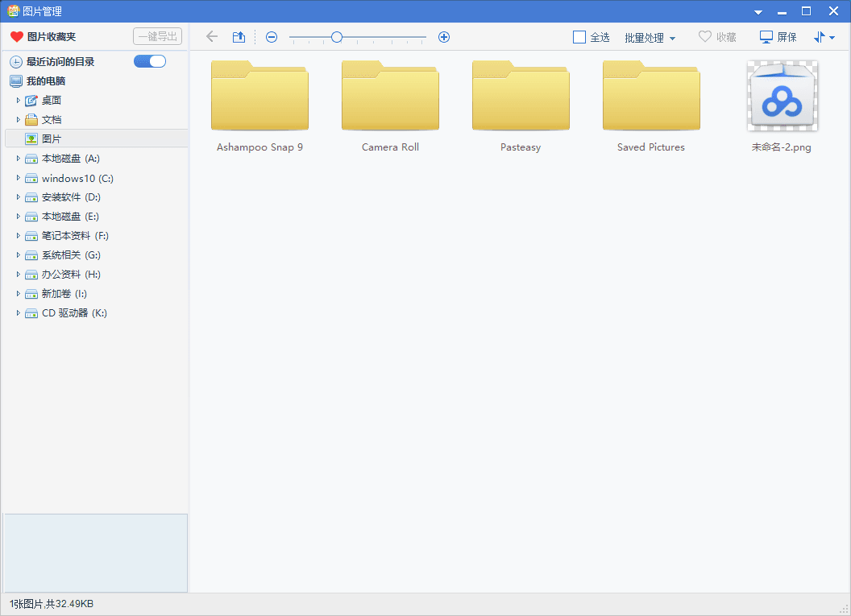Check the Select All (全选) checkbox

point(579,37)
